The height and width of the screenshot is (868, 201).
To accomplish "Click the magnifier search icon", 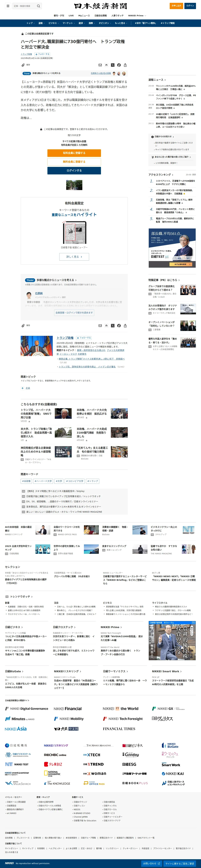I will coord(38,6).
